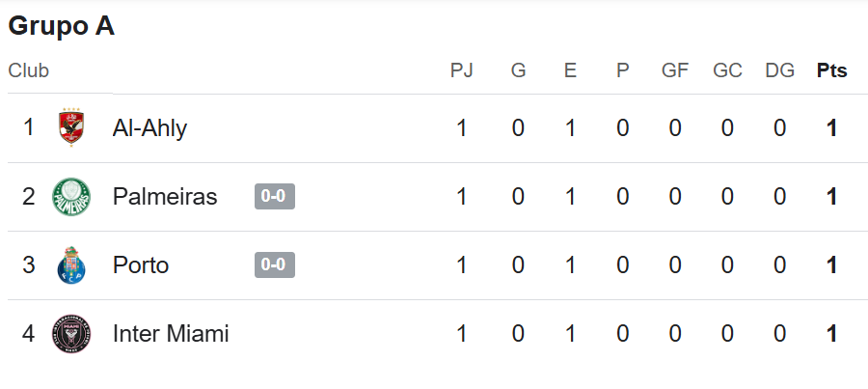Open the Palmeiras team name link
The image size is (868, 389).
tap(165, 197)
